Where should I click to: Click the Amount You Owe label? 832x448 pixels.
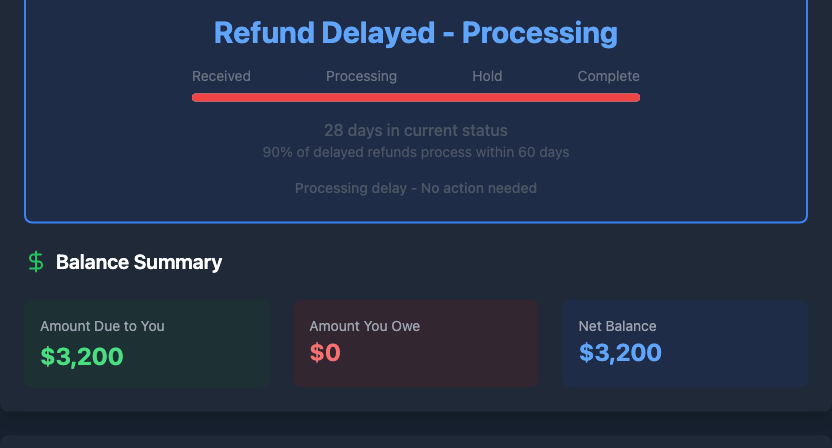[x=365, y=326]
